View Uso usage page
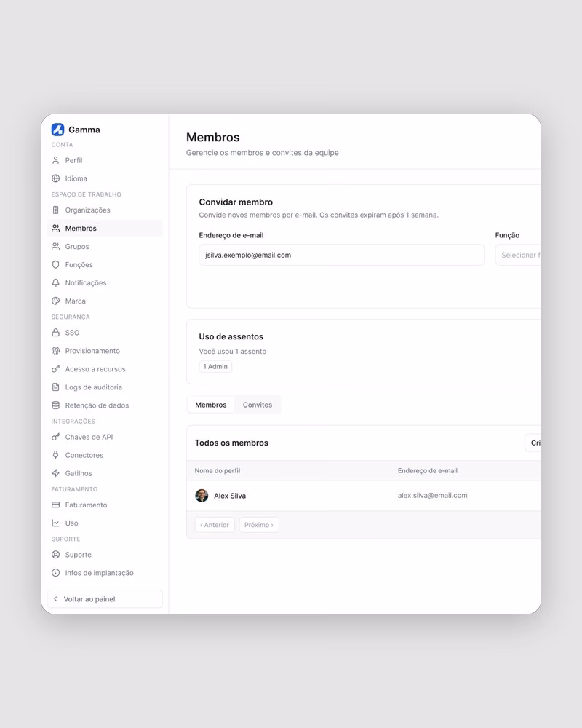This screenshot has width=582, height=728. coord(105,523)
